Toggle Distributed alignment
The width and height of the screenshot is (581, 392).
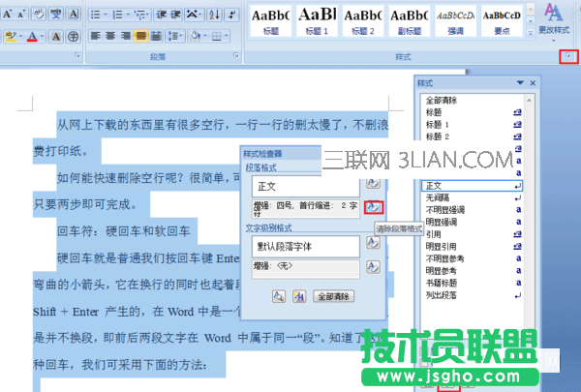coord(156,36)
